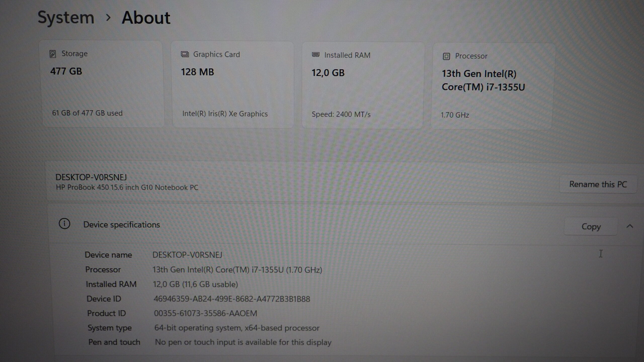This screenshot has height=362, width=644.
Task: Click the Storage disk icon
Action: pos(53,54)
